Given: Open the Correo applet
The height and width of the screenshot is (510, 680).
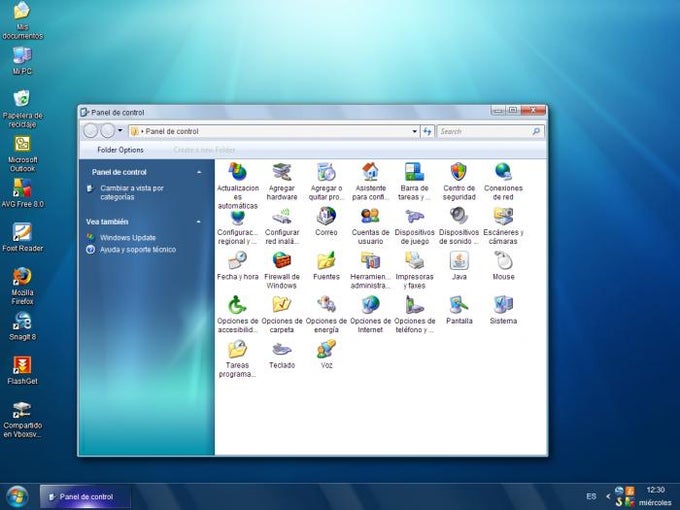Looking at the screenshot, I should (x=326, y=216).
